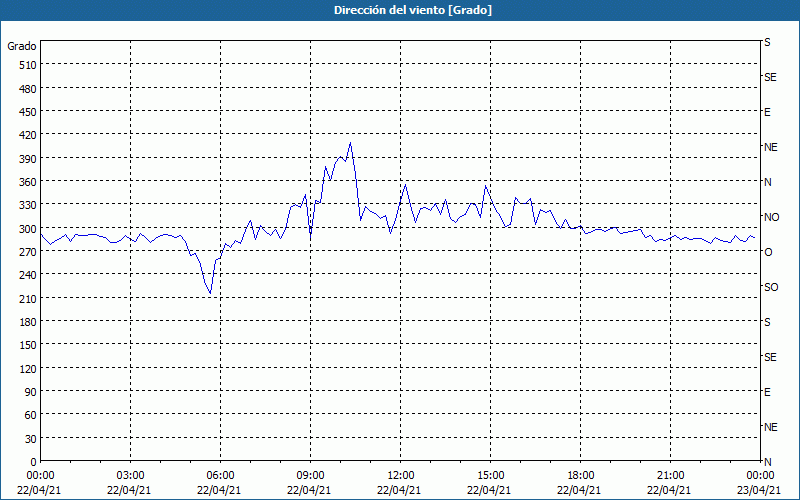Select the 30 degree axis label
Viewport: 800px width, 500px height.
pyautogui.click(x=31, y=439)
